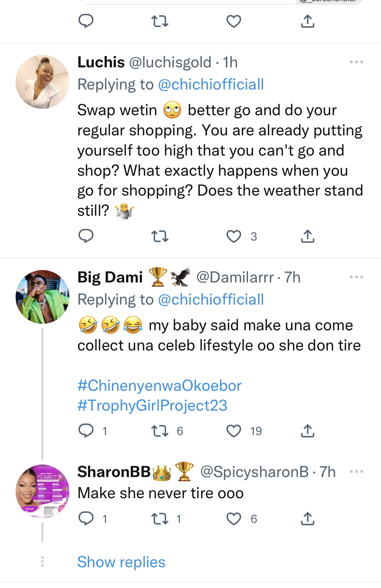Retweet Big Dami's tweet with 6 retweets

pyautogui.click(x=160, y=431)
